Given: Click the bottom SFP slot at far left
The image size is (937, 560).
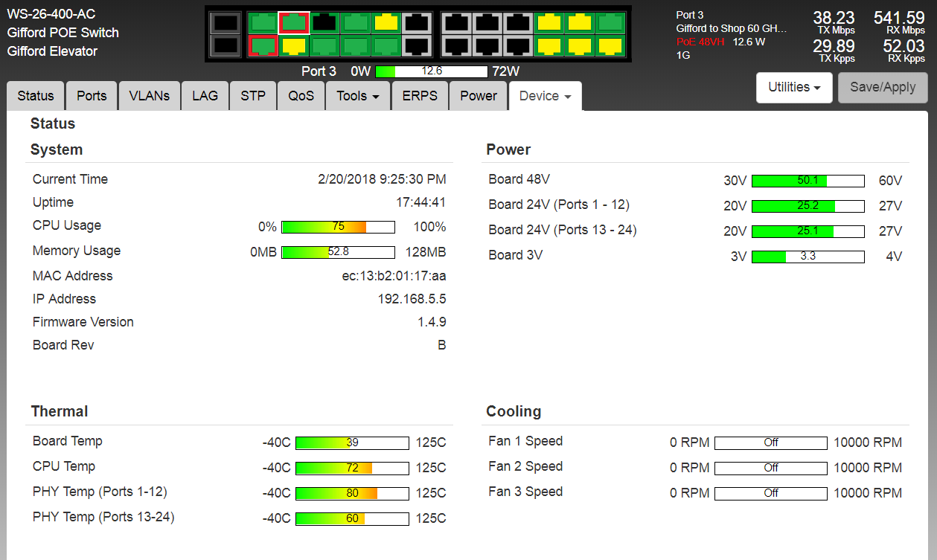Looking at the screenshot, I should (225, 46).
